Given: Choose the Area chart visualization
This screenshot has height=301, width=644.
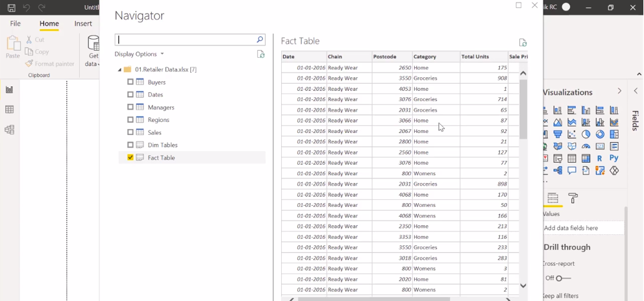Looking at the screenshot, I should [558, 123].
